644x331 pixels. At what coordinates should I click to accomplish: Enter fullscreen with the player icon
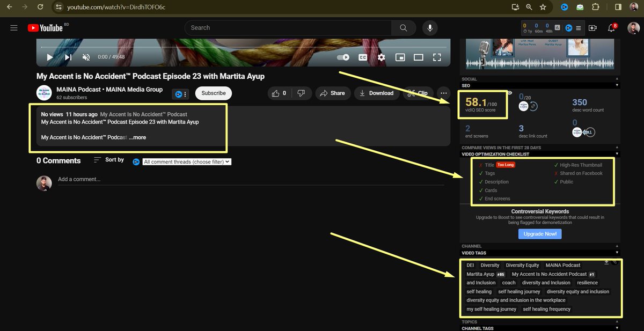coord(437,57)
